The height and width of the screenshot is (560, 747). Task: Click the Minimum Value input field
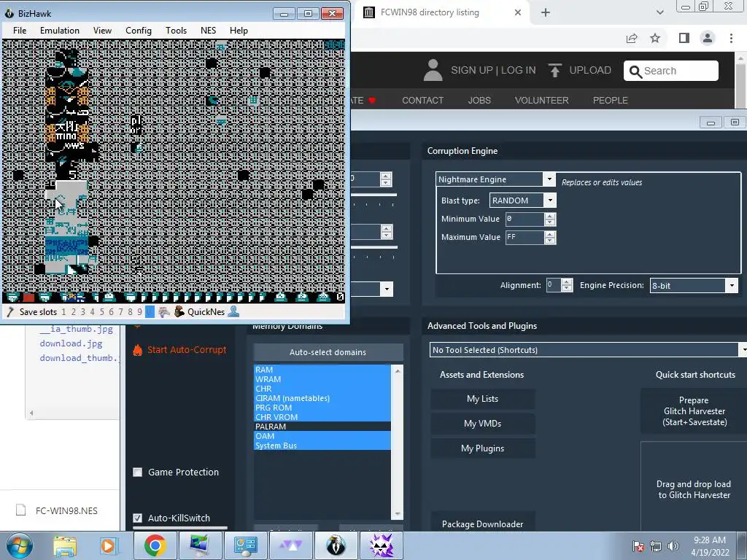coord(525,219)
